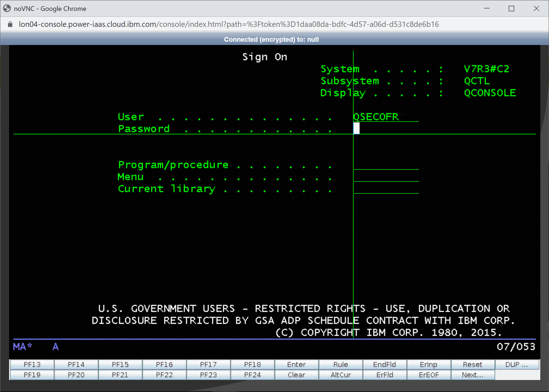This screenshot has height=392, width=549.
Task: Focus the User input field
Action: point(386,117)
